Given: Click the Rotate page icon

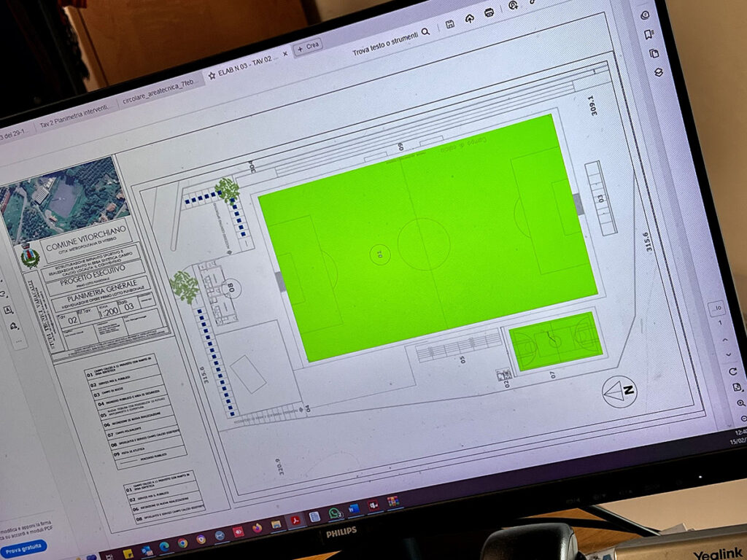Looking at the screenshot, I should (732, 371).
